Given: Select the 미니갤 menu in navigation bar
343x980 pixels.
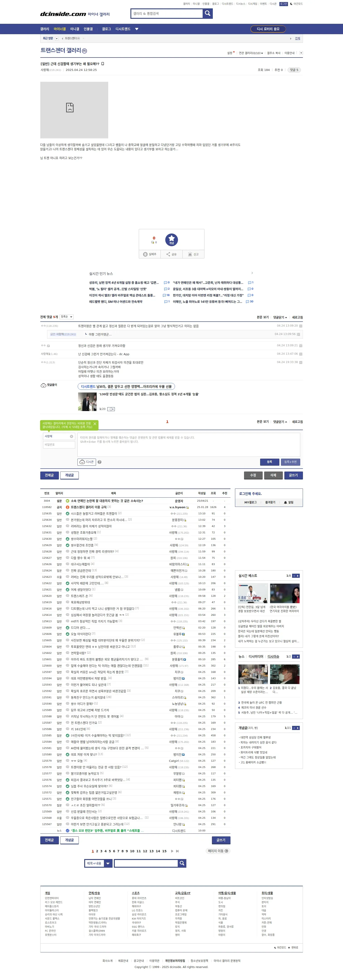Looking at the screenshot, I should pyautogui.click(x=74, y=29).
